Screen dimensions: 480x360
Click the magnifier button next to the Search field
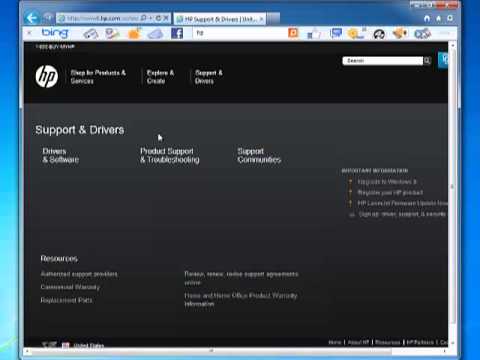[x=427, y=61]
